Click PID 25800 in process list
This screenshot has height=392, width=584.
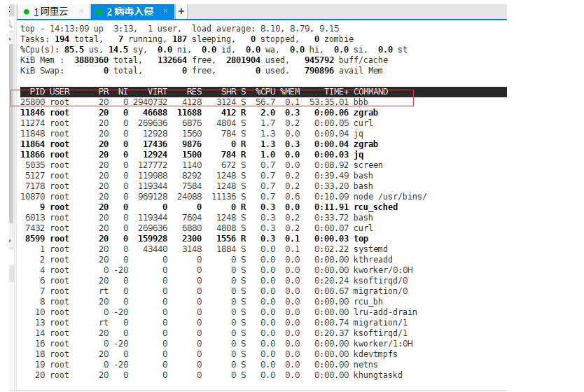33,102
